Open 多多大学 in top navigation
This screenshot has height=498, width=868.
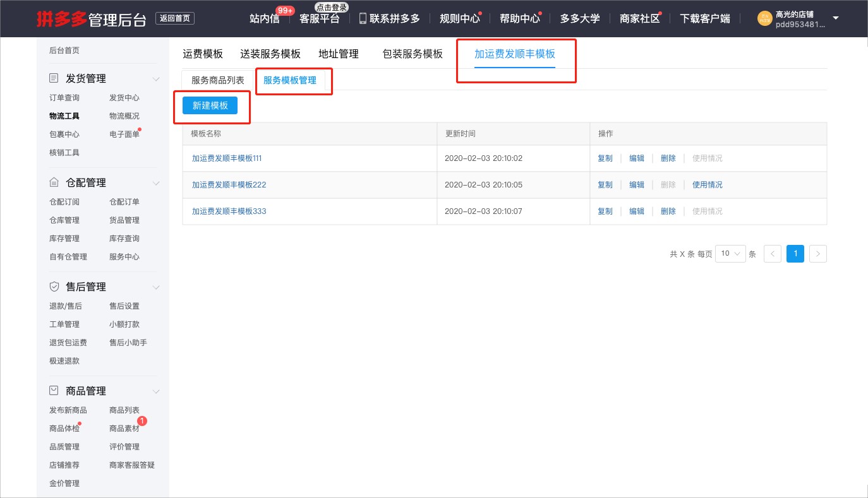[x=580, y=19]
